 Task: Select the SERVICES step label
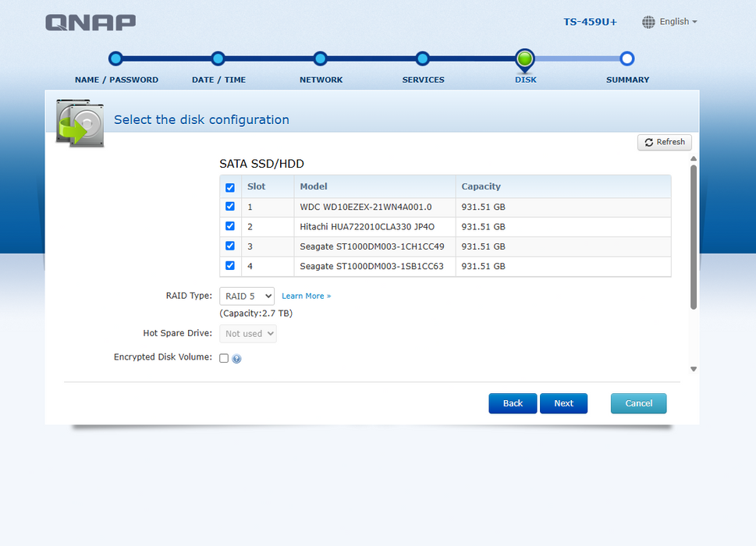(424, 80)
